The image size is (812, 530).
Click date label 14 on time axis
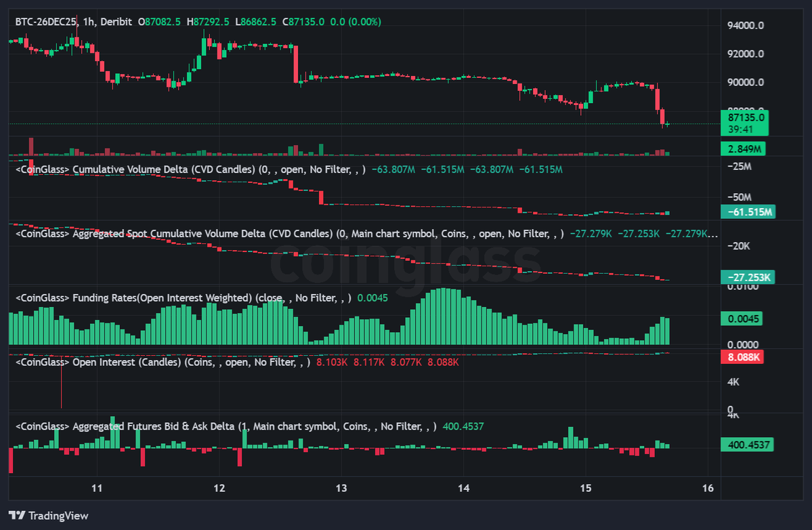(463, 488)
